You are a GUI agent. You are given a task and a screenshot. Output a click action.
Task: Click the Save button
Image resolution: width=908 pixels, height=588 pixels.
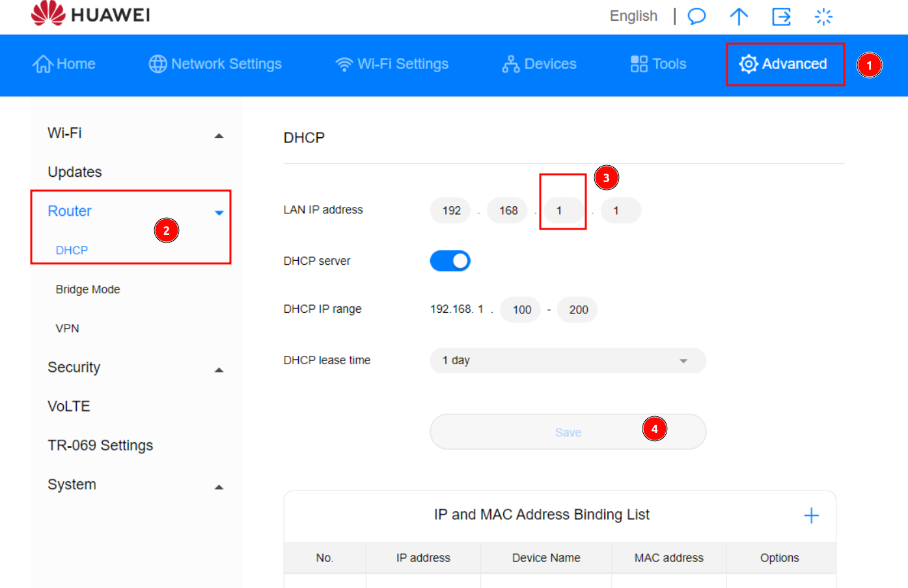click(x=568, y=432)
